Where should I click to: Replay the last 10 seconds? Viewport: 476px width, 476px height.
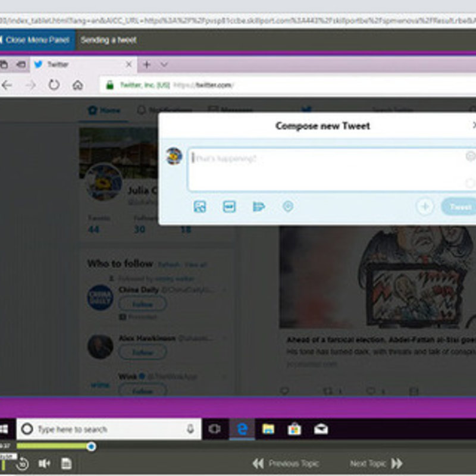(x=23, y=464)
